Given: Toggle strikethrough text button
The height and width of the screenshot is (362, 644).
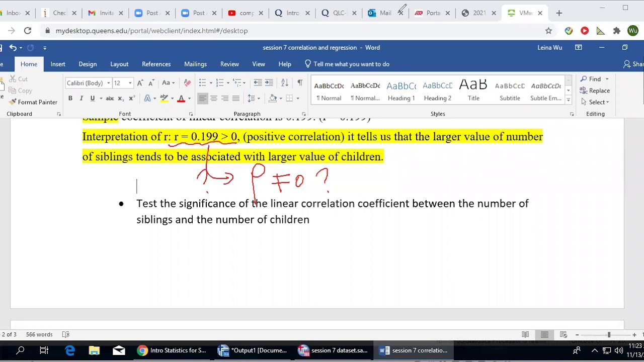Looking at the screenshot, I should (110, 98).
